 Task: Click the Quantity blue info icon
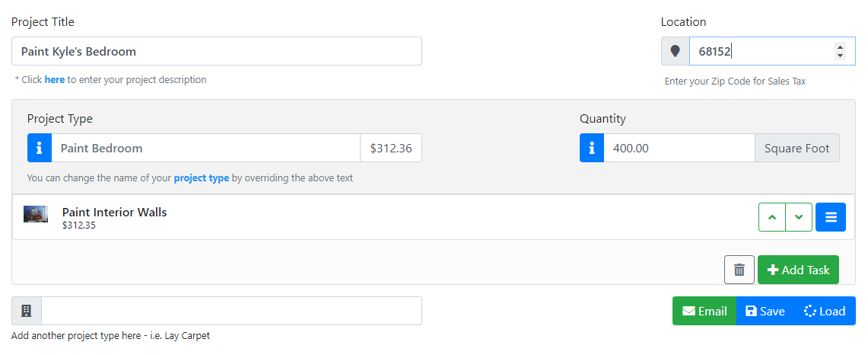pos(592,148)
